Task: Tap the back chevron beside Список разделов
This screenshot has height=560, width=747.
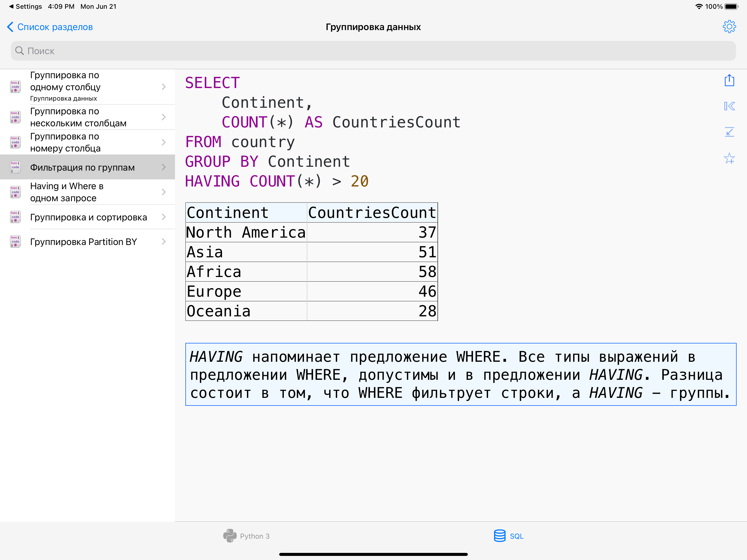Action: [x=10, y=27]
